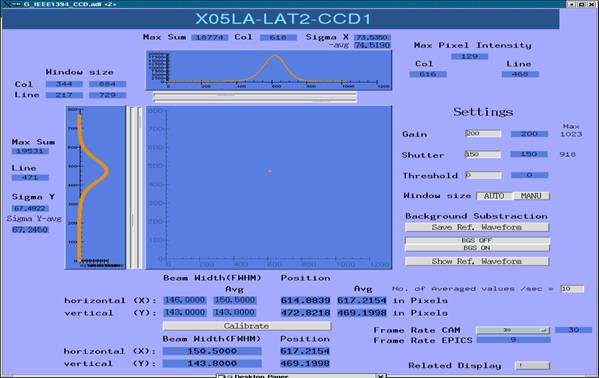Switch window size to AUTO
This screenshot has width=599, height=378.
click(494, 196)
